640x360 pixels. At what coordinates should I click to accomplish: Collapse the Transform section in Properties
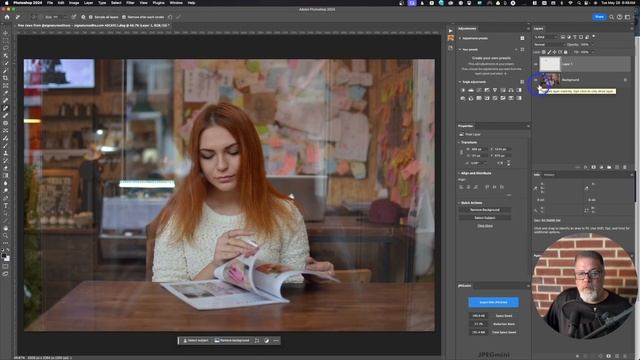[x=459, y=142]
